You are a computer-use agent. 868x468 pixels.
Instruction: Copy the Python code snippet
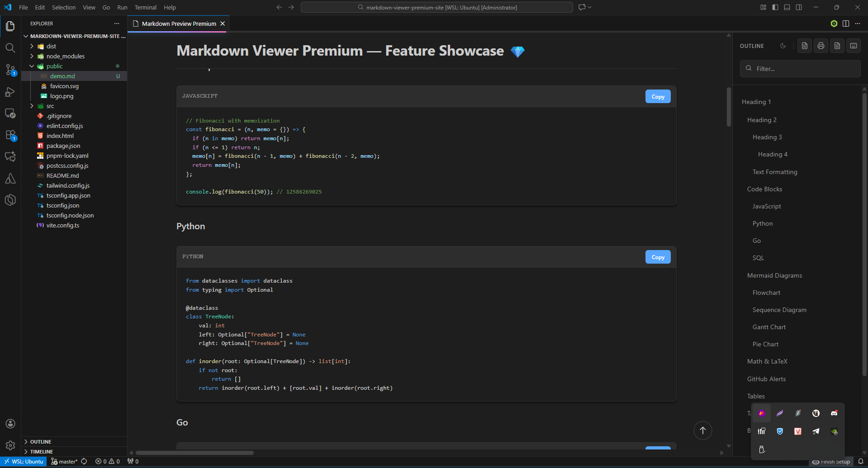tap(657, 256)
